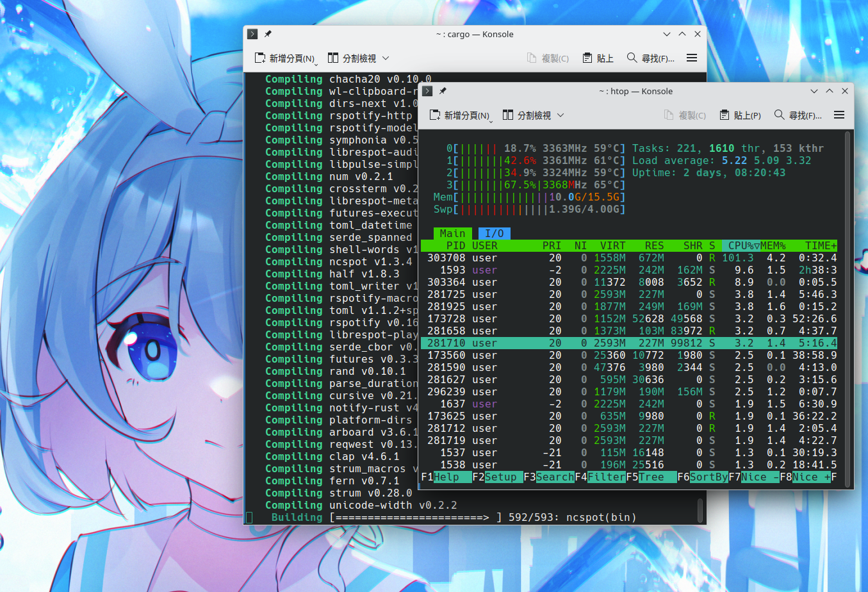Click F1 Help in the htop function bar
This screenshot has width=868, height=592.
point(446,477)
